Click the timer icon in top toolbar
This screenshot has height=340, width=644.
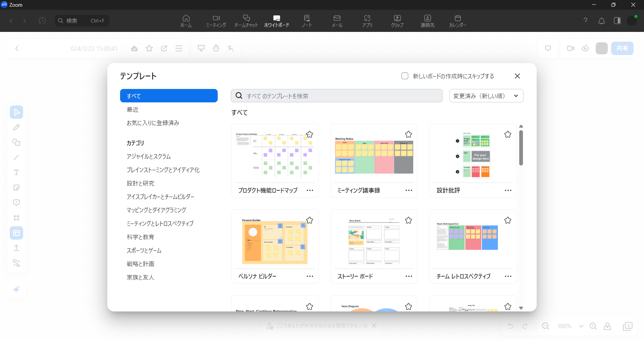pyautogui.click(x=216, y=48)
